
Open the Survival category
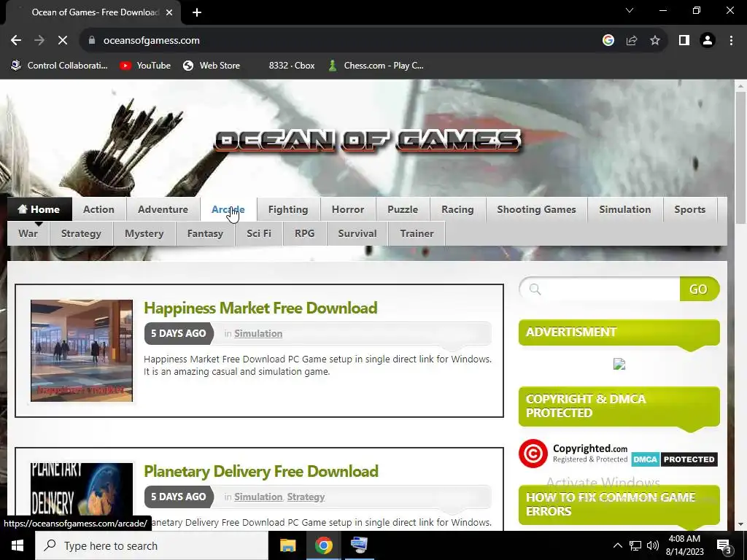point(357,233)
